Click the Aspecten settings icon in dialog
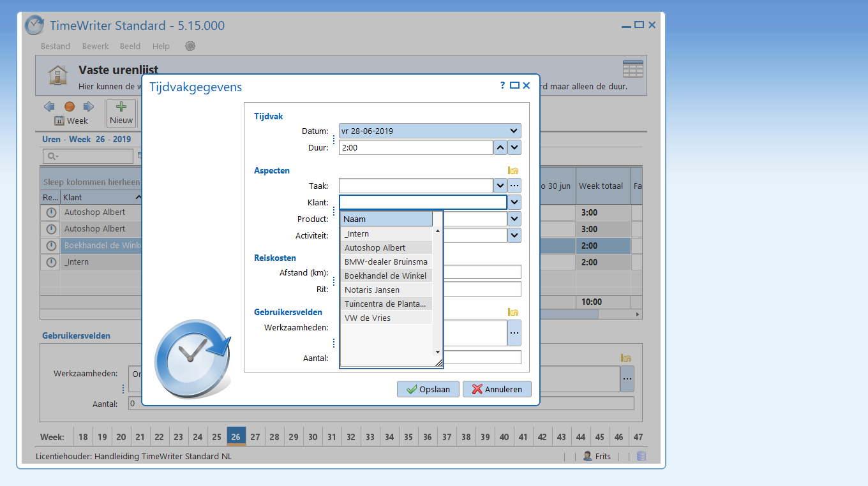 tap(513, 170)
